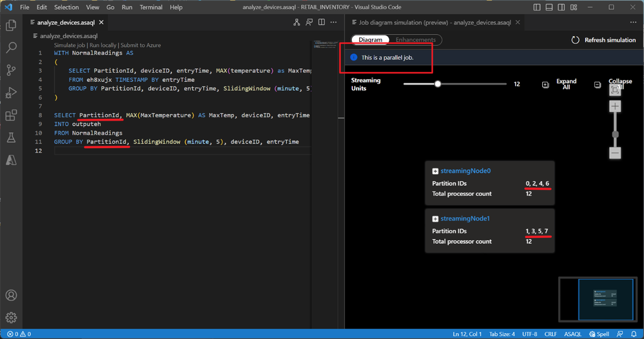Click the Refresh simulation button
Viewport: 644px width, 339px height.
(603, 40)
